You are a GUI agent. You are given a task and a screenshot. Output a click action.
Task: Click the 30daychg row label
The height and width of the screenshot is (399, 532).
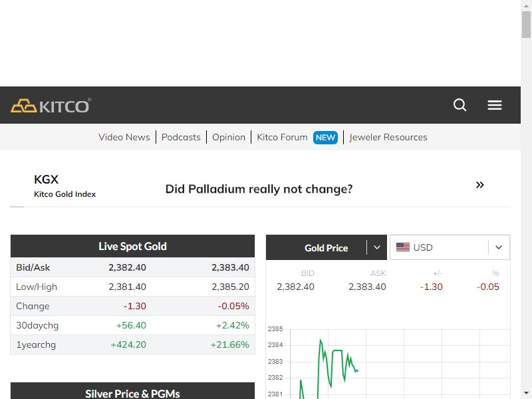tap(37, 326)
